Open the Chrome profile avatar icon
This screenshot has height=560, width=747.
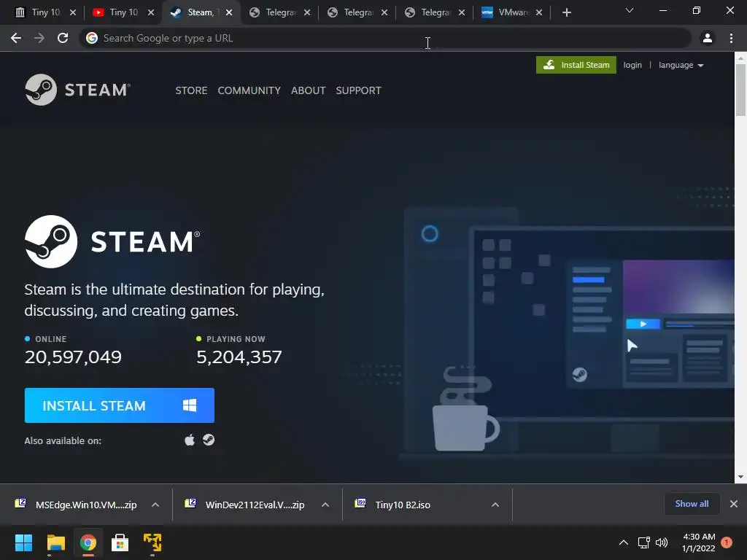pos(708,38)
